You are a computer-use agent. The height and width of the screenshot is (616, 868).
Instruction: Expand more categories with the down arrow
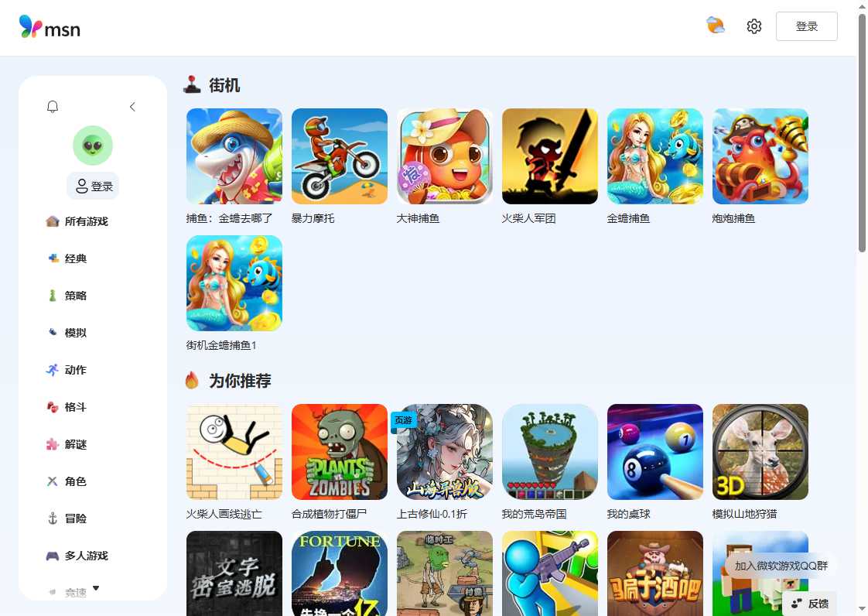[96, 588]
